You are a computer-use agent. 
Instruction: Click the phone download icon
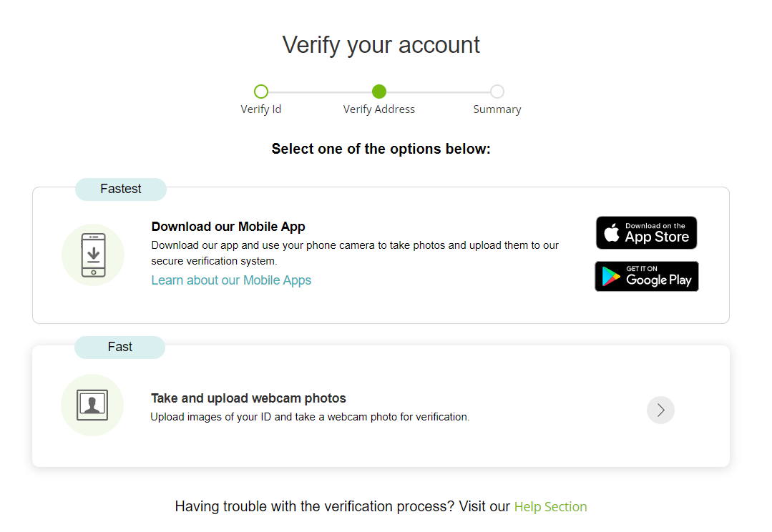(x=93, y=255)
